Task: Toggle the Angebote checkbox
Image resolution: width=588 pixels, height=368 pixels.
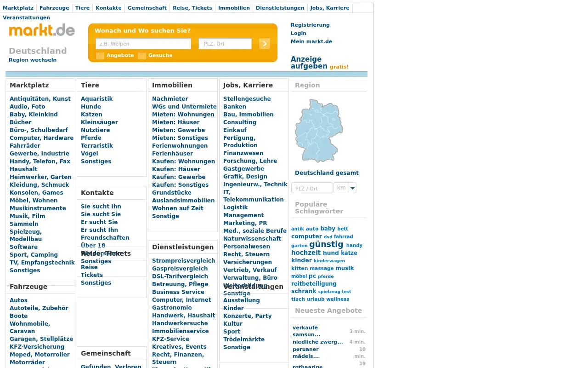Action: coord(100,56)
